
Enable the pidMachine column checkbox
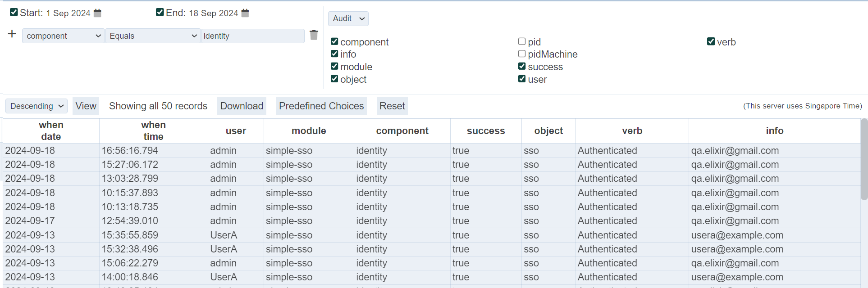[522, 54]
